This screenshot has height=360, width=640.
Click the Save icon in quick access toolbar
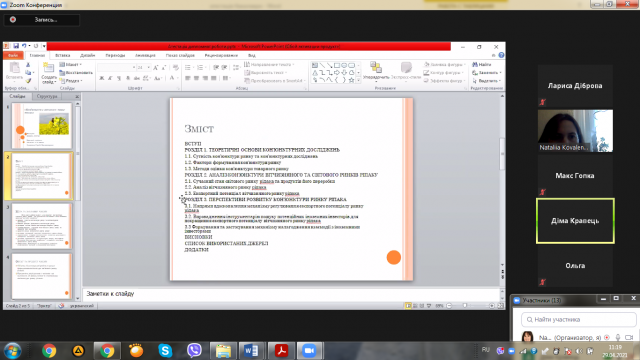(x=16, y=46)
